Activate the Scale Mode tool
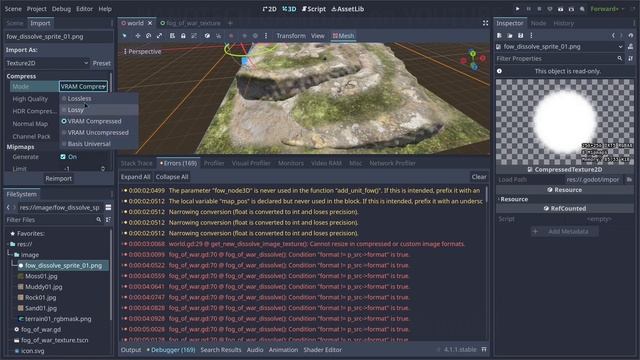This screenshot has width=640, height=360. (160, 36)
